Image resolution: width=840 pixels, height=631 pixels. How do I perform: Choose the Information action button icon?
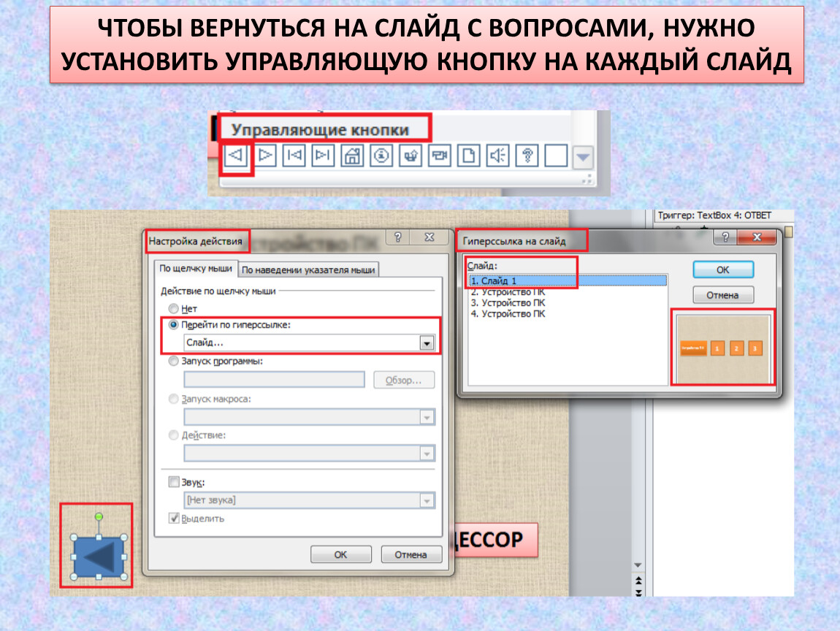pyautogui.click(x=382, y=156)
